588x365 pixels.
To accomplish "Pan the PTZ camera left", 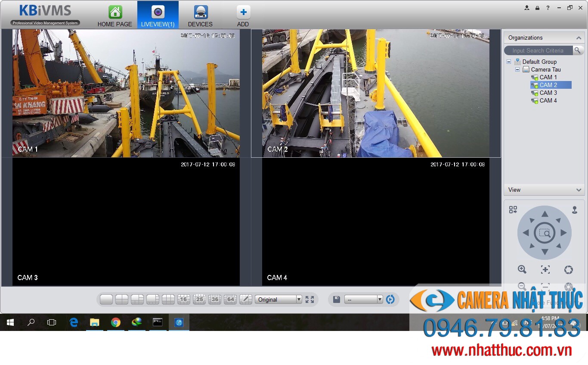I will tap(526, 233).
